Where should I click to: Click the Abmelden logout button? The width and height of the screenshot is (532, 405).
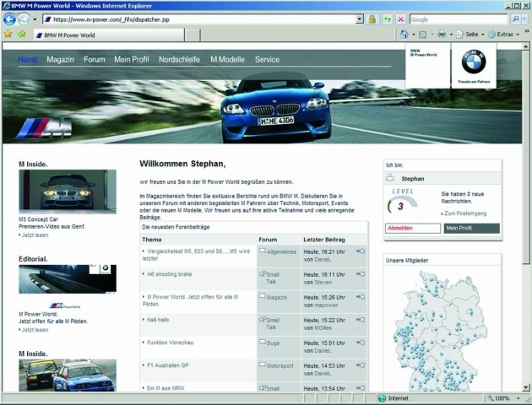pyautogui.click(x=413, y=228)
